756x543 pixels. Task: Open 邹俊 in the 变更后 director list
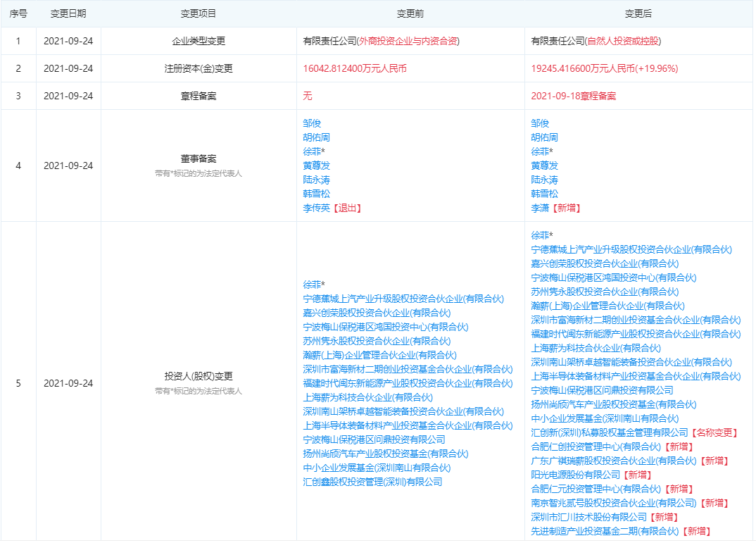(540, 123)
